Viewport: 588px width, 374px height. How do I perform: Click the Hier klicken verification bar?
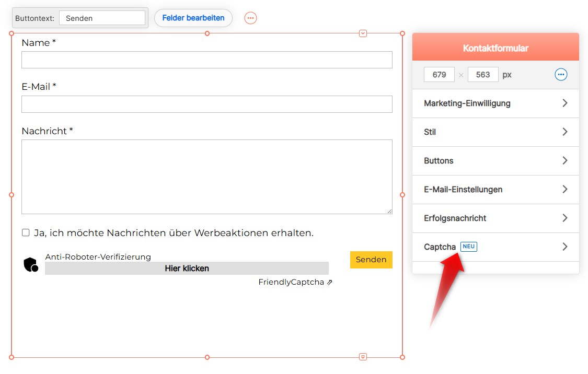click(187, 268)
